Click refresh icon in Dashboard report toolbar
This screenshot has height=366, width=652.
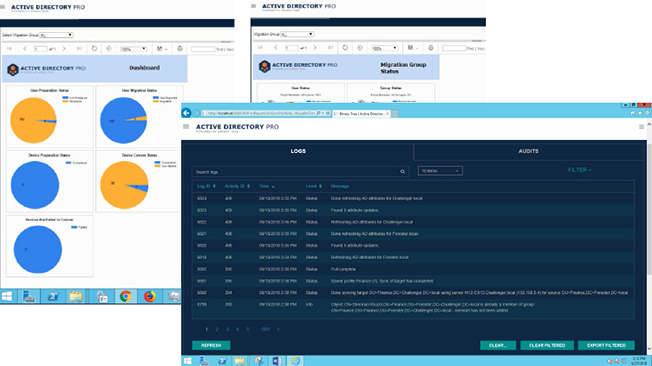[94, 49]
